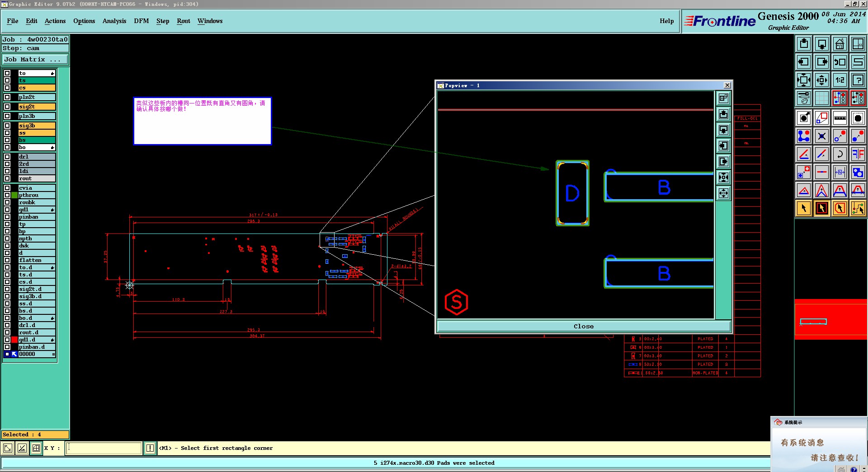
Task: Click the system message notification popup
Action: click(819, 444)
